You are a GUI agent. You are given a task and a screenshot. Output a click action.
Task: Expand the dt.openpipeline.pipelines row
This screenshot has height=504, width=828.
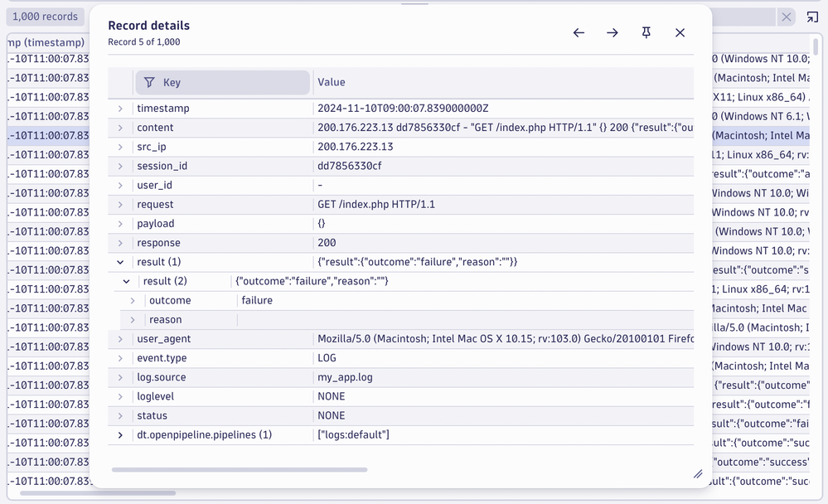coord(120,435)
